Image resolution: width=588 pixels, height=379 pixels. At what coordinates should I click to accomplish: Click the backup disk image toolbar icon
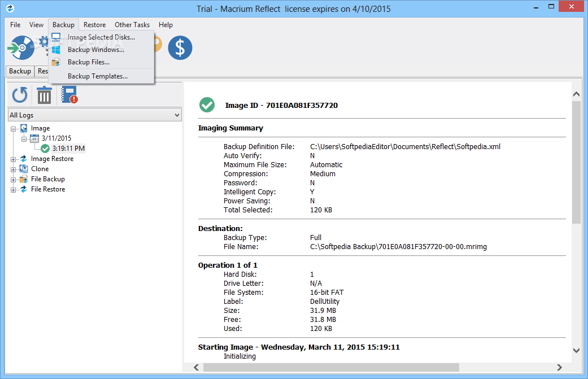(x=21, y=47)
